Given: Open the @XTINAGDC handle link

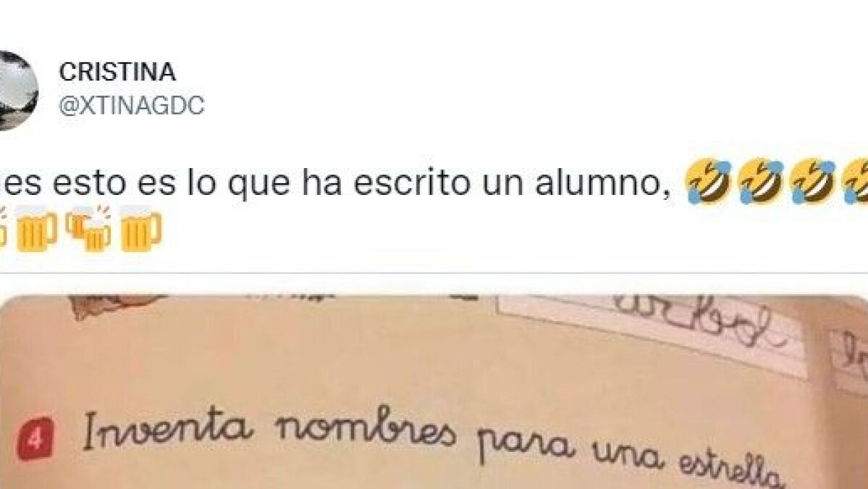Looking at the screenshot, I should [x=132, y=105].
